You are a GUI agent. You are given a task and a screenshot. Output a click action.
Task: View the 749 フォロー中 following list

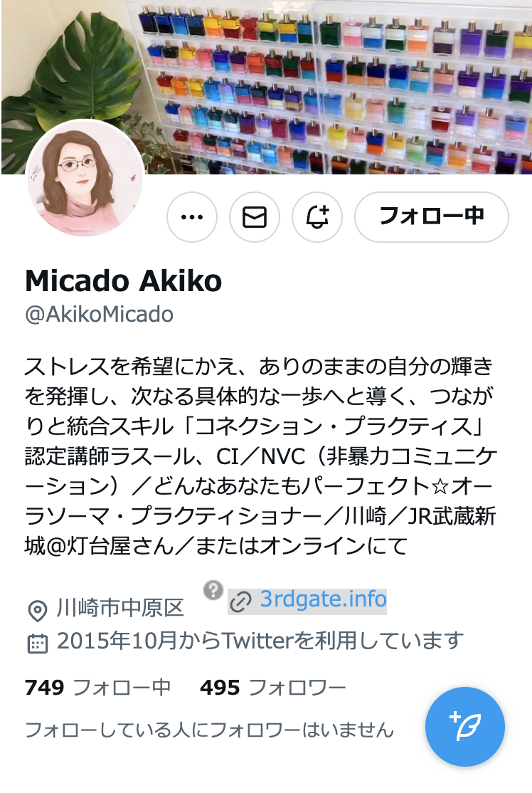pyautogui.click(x=98, y=688)
